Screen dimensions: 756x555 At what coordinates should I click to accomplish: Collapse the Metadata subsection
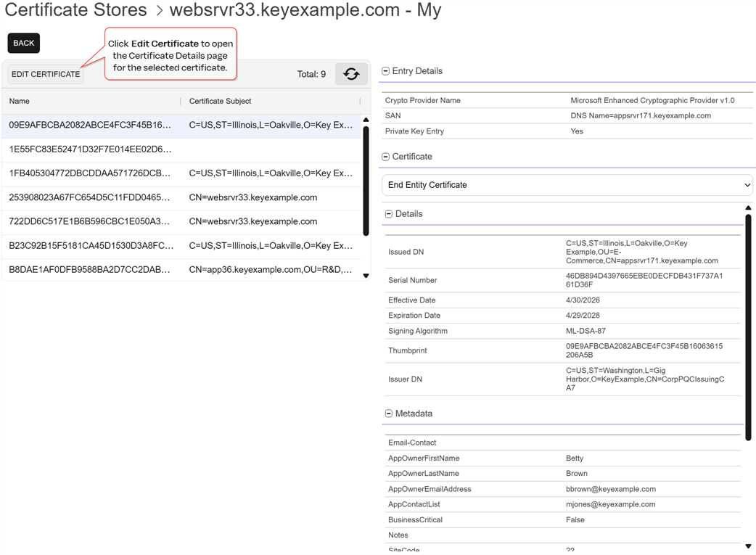click(x=389, y=414)
